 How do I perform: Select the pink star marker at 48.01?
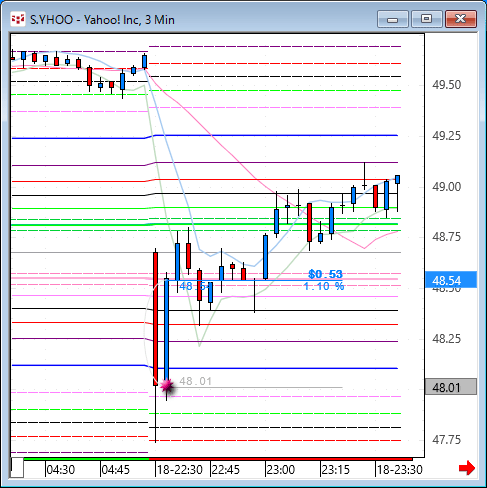167,386
